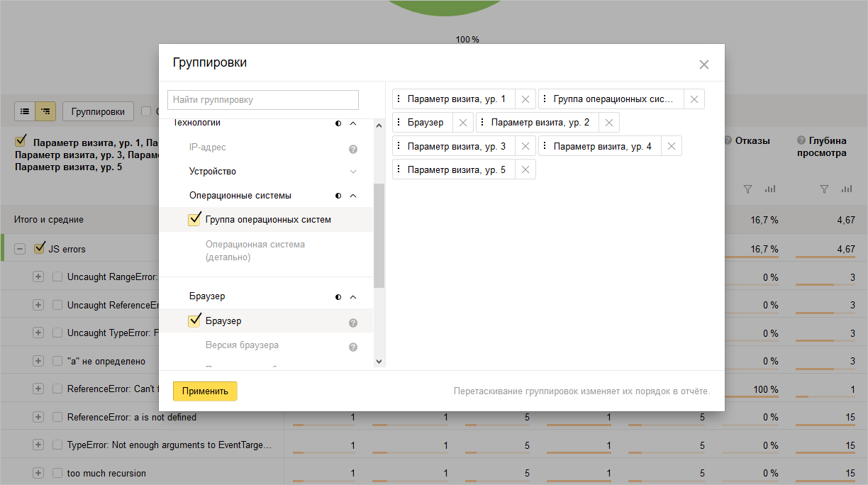Click the Итого и средние row label
The width and height of the screenshot is (868, 485).
(x=49, y=220)
